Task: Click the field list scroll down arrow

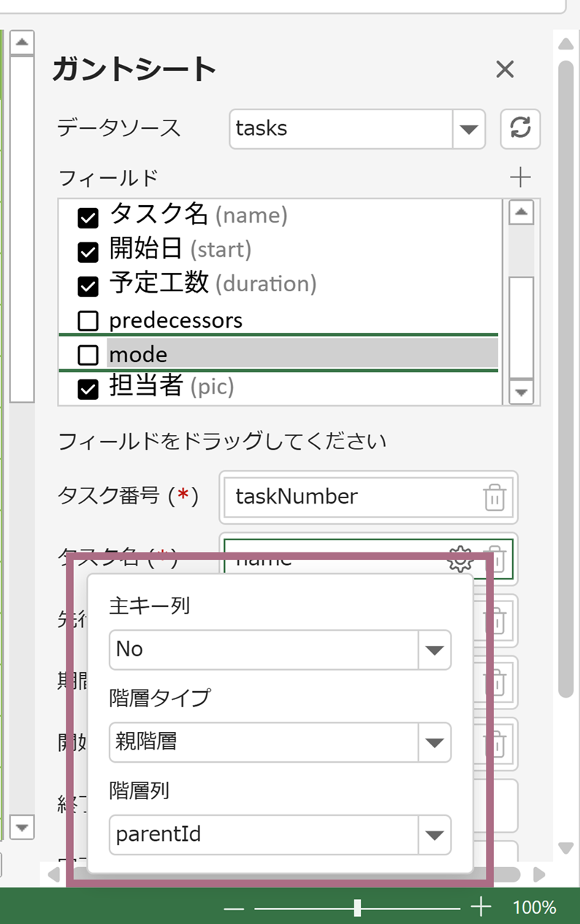Action: (522, 392)
